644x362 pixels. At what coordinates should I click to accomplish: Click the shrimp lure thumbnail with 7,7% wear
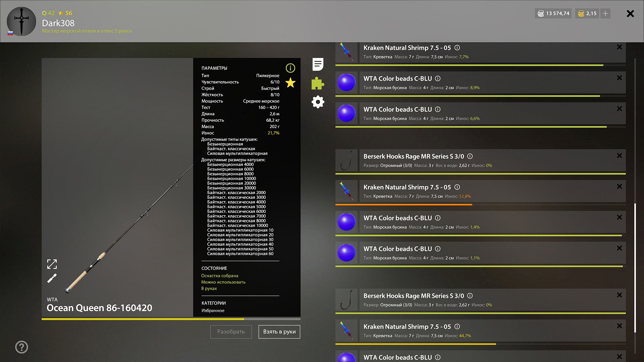coord(346,52)
